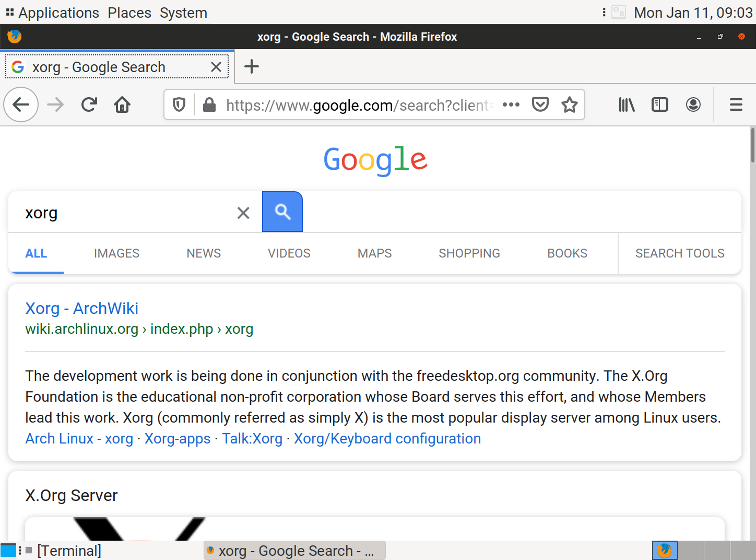Open the Xorg - ArchWiki result
The height and width of the screenshot is (560, 756).
82,308
